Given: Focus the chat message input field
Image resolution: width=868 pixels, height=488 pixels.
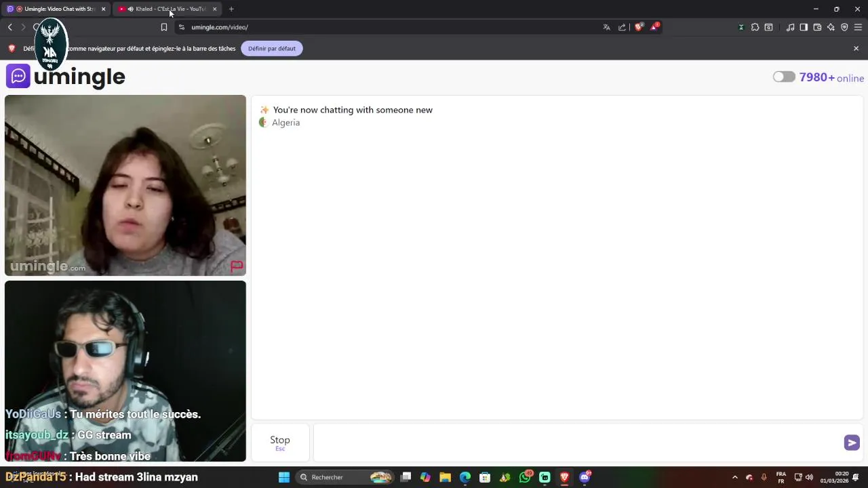Looking at the screenshot, I should [578, 443].
